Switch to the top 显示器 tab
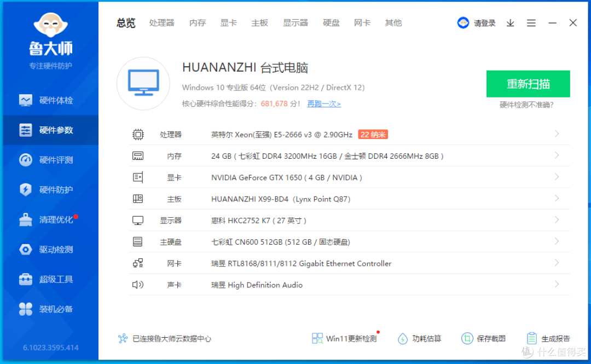Image resolution: width=591 pixels, height=364 pixels. point(296,23)
